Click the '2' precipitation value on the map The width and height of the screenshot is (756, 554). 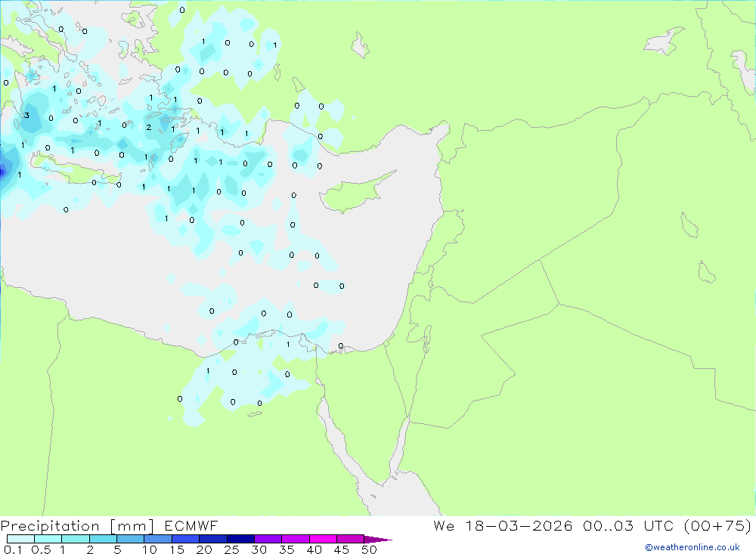pyautogui.click(x=148, y=127)
